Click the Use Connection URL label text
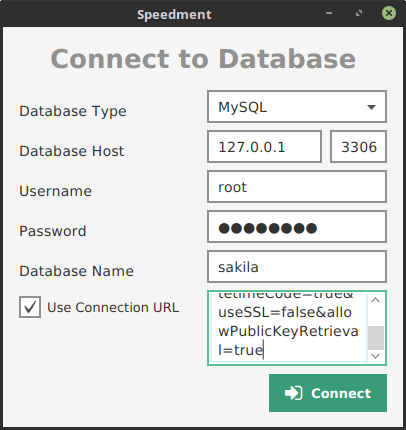The height and width of the screenshot is (430, 406). click(x=113, y=307)
